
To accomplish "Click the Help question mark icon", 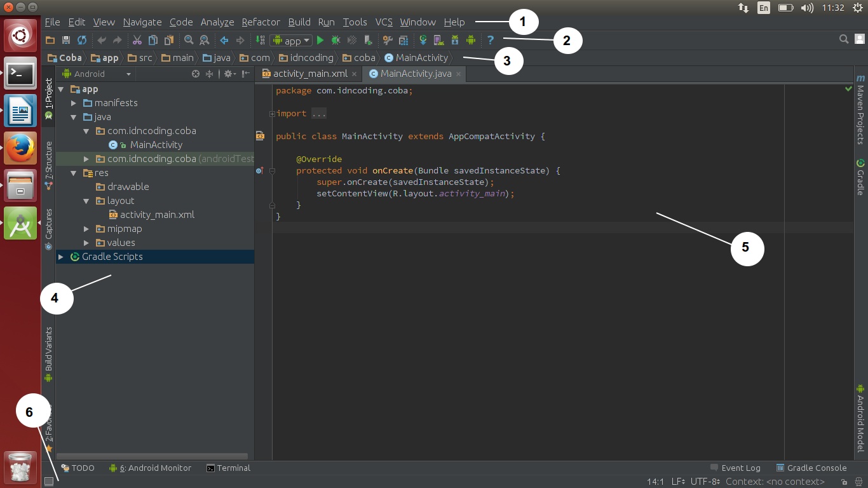I will [x=491, y=40].
